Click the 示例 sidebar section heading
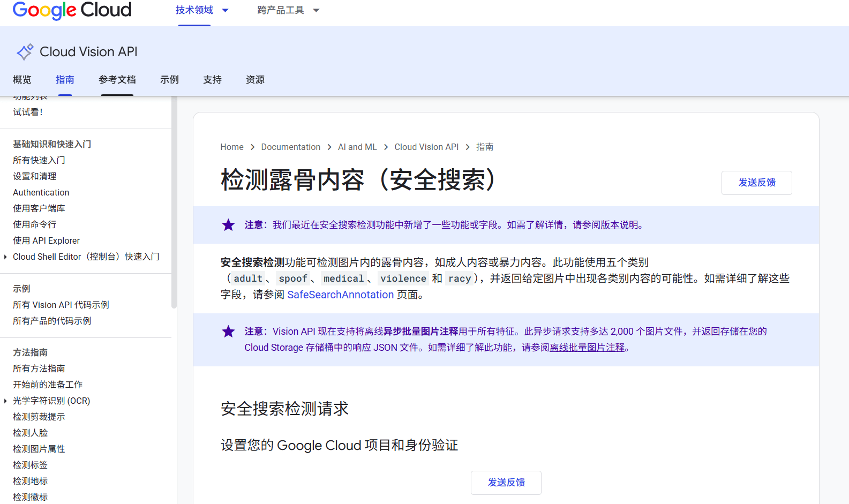Image resolution: width=849 pixels, height=504 pixels. 22,289
